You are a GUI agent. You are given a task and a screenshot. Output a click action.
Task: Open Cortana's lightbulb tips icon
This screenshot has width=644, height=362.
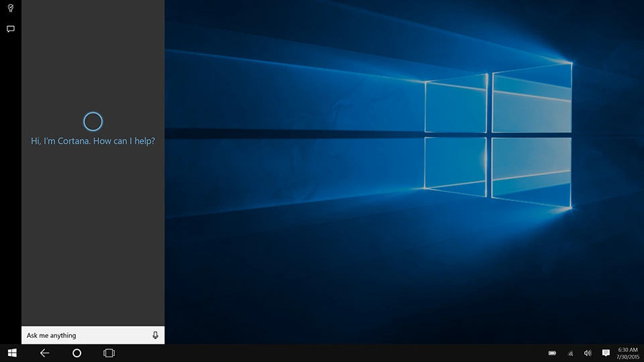click(11, 8)
